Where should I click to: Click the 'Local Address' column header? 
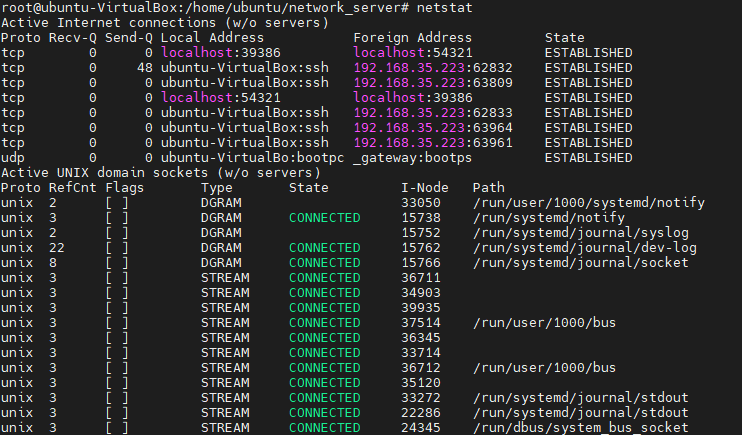pos(212,37)
